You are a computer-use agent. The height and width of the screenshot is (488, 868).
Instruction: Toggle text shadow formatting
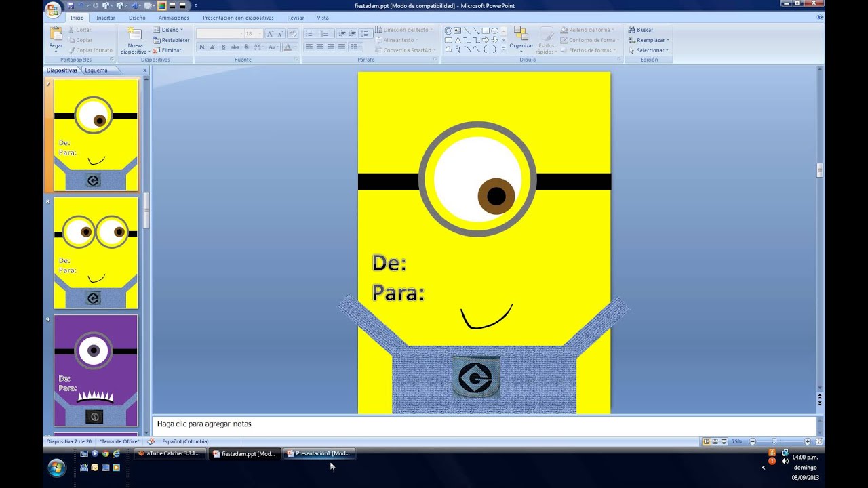click(246, 47)
